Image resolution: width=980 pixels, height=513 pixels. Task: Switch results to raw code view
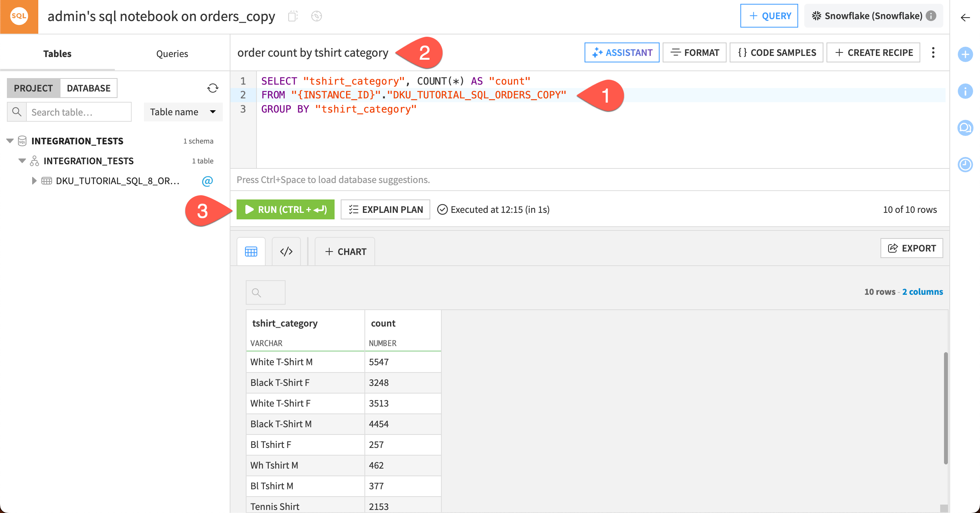coord(286,251)
